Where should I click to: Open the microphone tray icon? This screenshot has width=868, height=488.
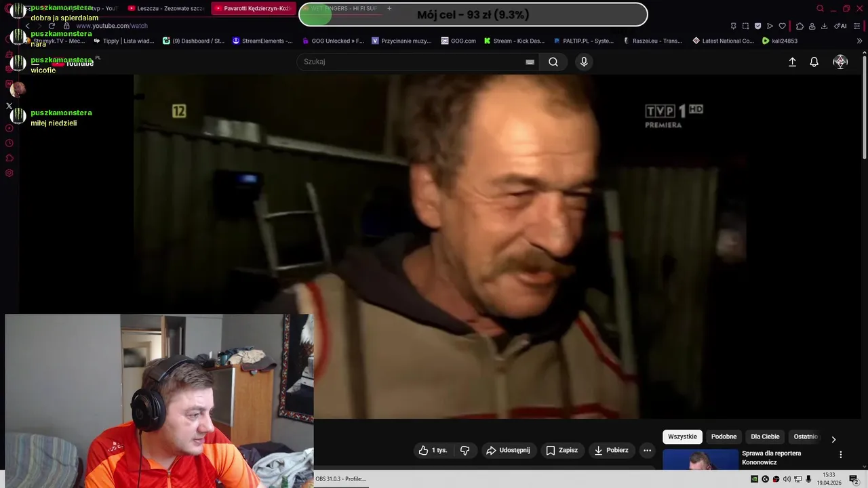[808, 479]
